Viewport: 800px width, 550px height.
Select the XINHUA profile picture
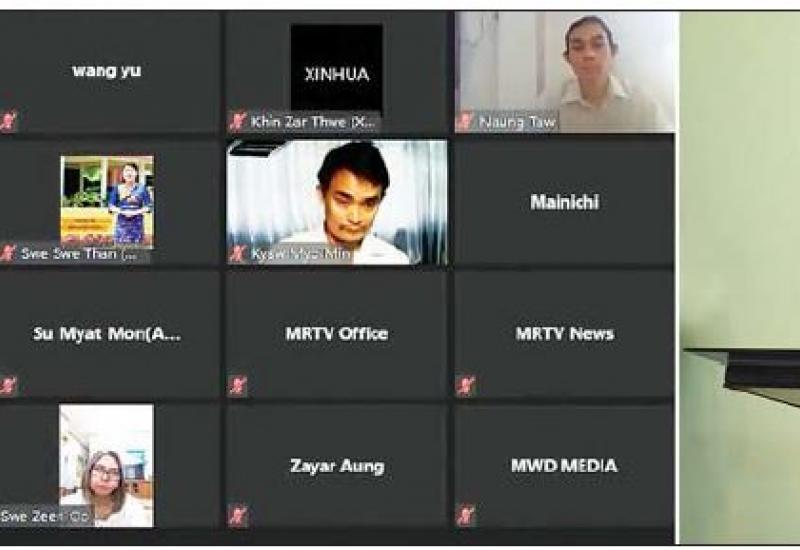click(337, 69)
